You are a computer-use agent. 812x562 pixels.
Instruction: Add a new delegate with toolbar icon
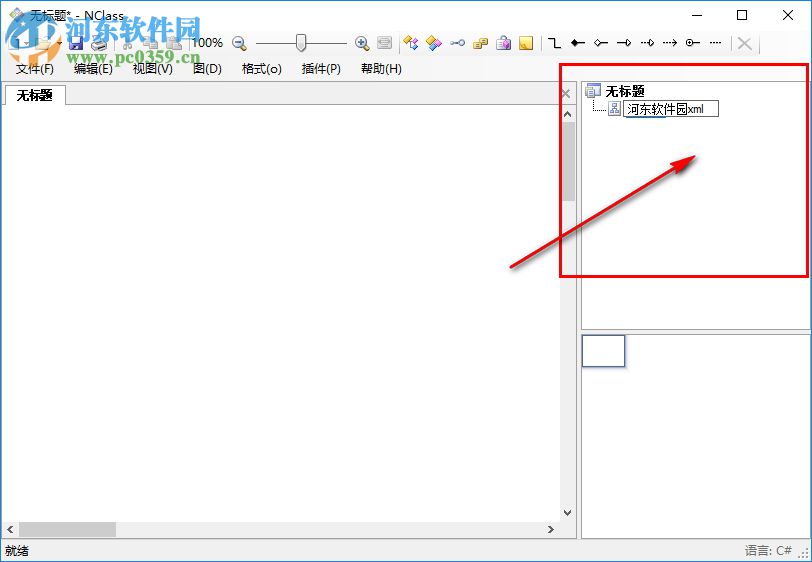pyautogui.click(x=503, y=43)
